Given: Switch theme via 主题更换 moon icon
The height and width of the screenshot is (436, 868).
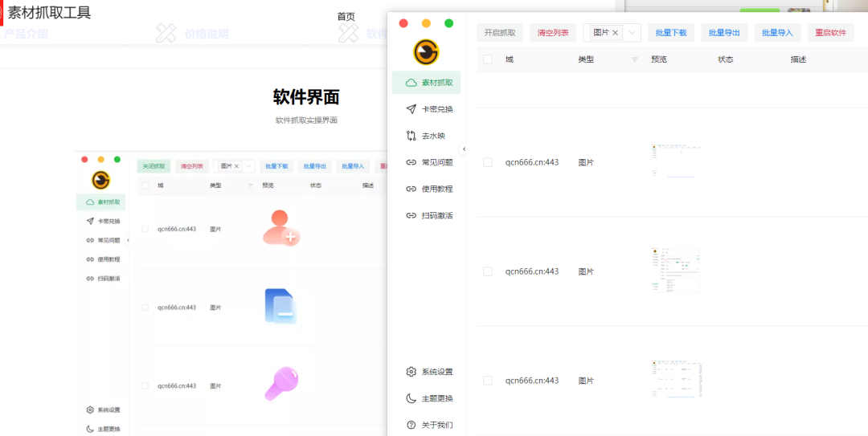Looking at the screenshot, I should [x=411, y=398].
